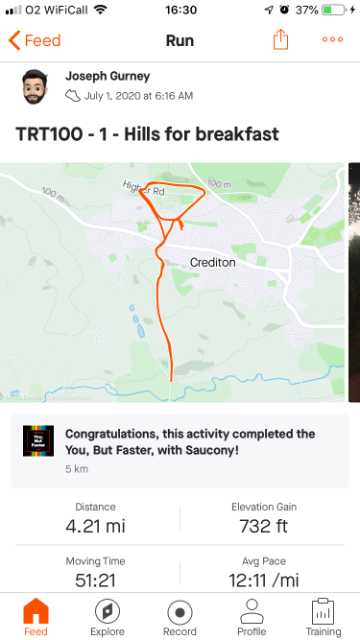Image resolution: width=360 pixels, height=640 pixels.
Task: Open the Saucony challenge congratulations banner
Action: [180, 451]
